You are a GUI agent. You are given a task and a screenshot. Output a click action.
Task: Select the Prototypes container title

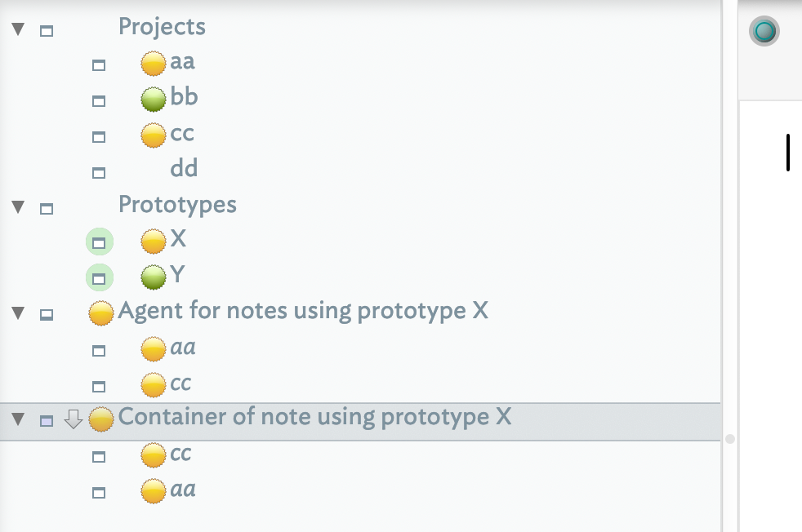pos(177,204)
